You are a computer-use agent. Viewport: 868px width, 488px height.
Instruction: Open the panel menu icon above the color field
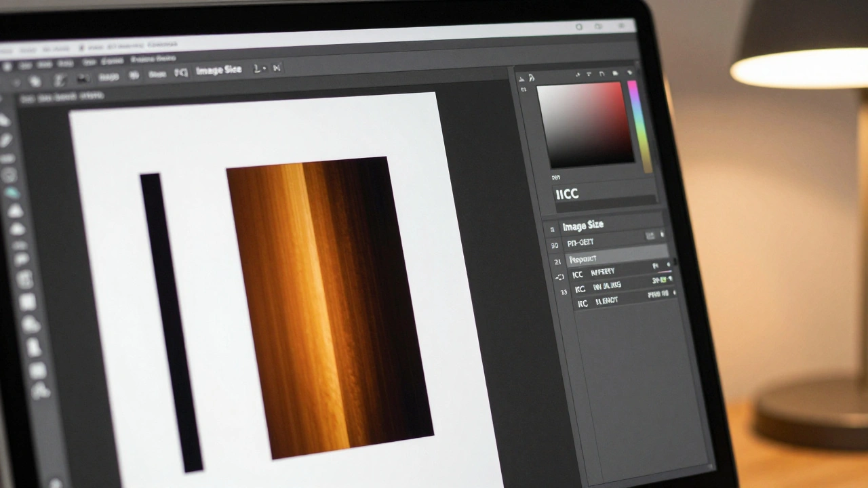tap(629, 71)
